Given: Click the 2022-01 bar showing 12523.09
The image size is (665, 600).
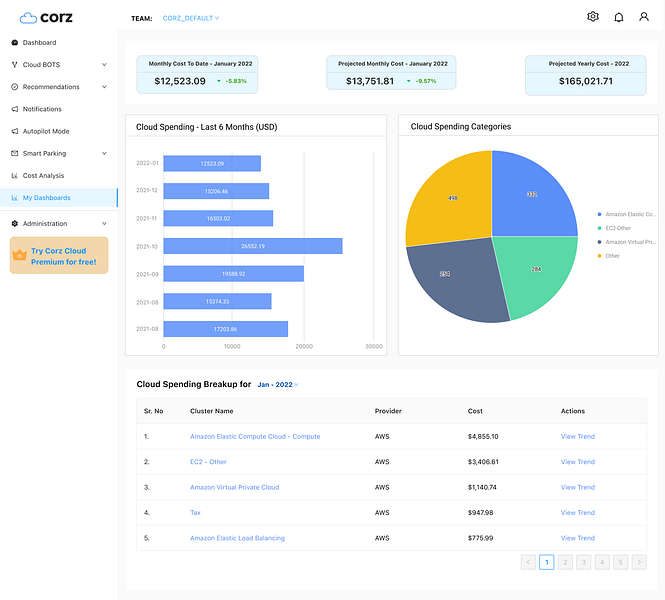Looking at the screenshot, I should coord(212,163).
